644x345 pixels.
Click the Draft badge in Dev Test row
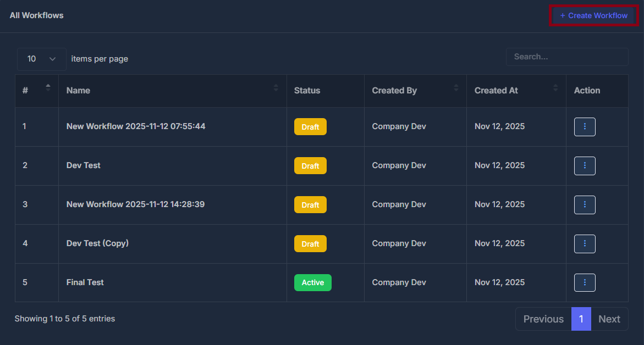(310, 166)
